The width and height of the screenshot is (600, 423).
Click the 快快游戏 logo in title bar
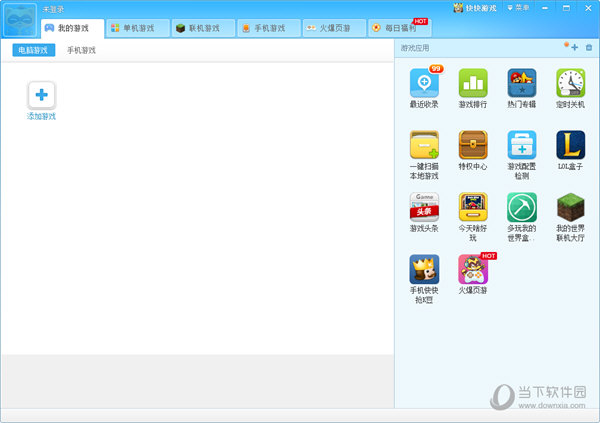[475, 8]
